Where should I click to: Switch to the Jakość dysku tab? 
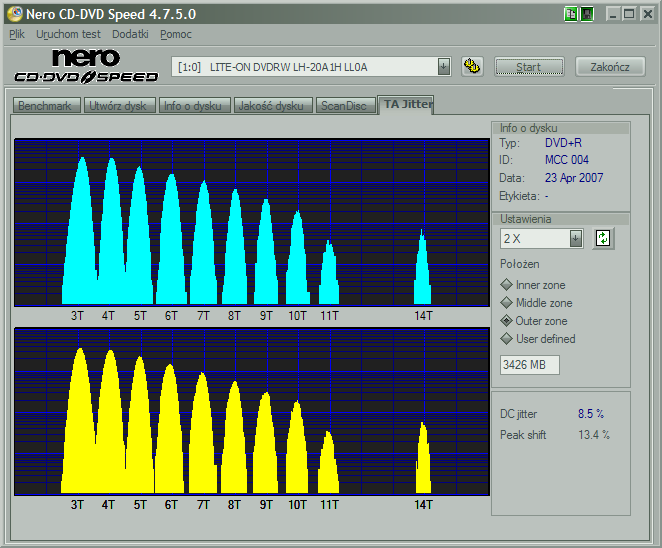pos(273,106)
